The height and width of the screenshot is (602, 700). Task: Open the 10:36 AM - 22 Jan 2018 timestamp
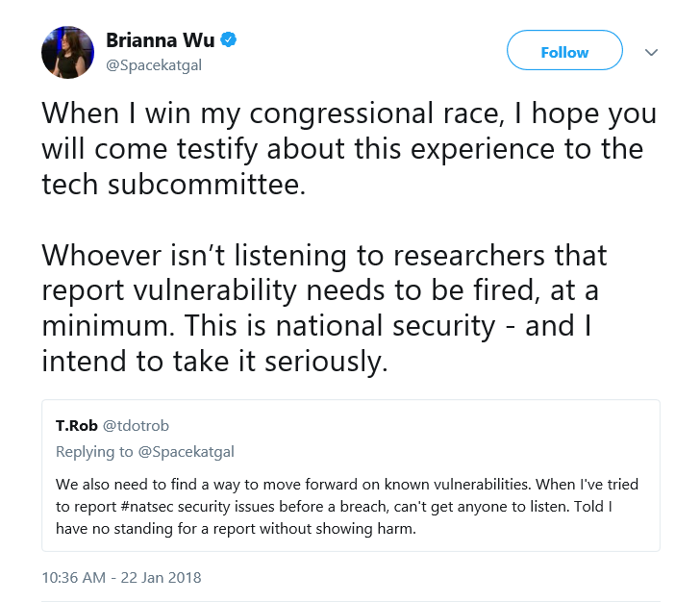pos(121,577)
